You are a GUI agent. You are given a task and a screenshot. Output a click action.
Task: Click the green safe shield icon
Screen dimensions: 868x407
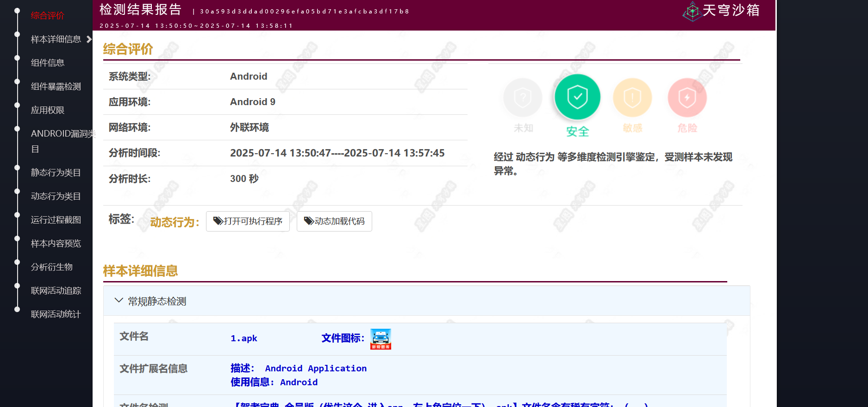point(577,97)
